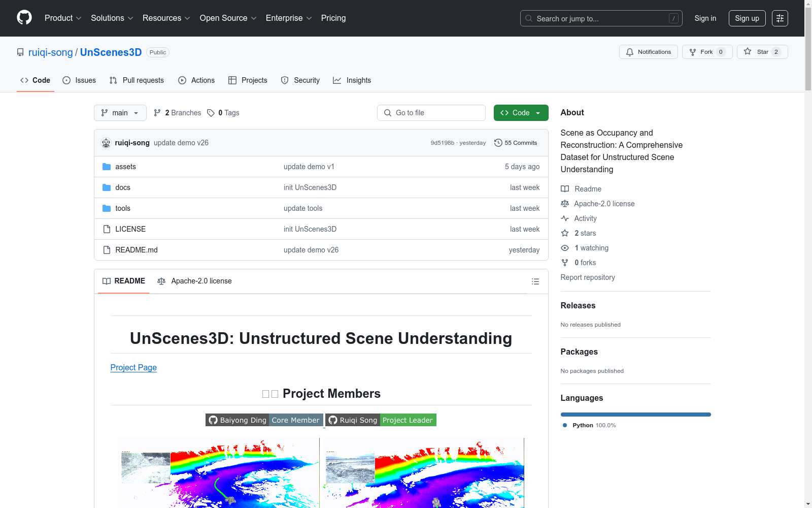Click the GitHub logo icon
812x508 pixels.
[24, 18]
